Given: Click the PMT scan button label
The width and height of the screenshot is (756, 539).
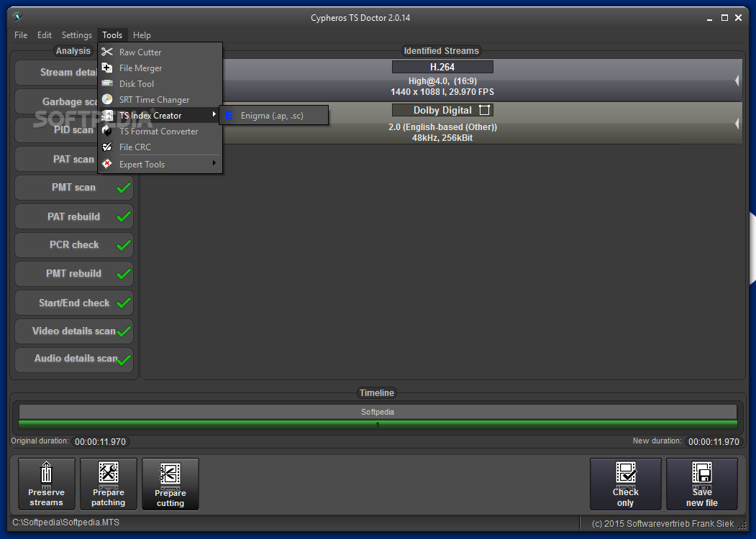Looking at the screenshot, I should point(74,188).
